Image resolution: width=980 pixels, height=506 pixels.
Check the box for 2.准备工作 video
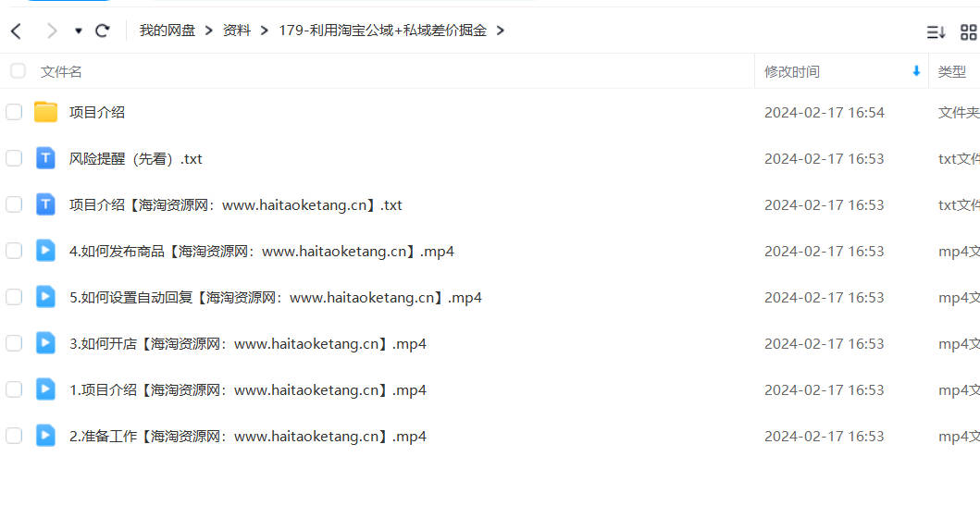point(14,436)
